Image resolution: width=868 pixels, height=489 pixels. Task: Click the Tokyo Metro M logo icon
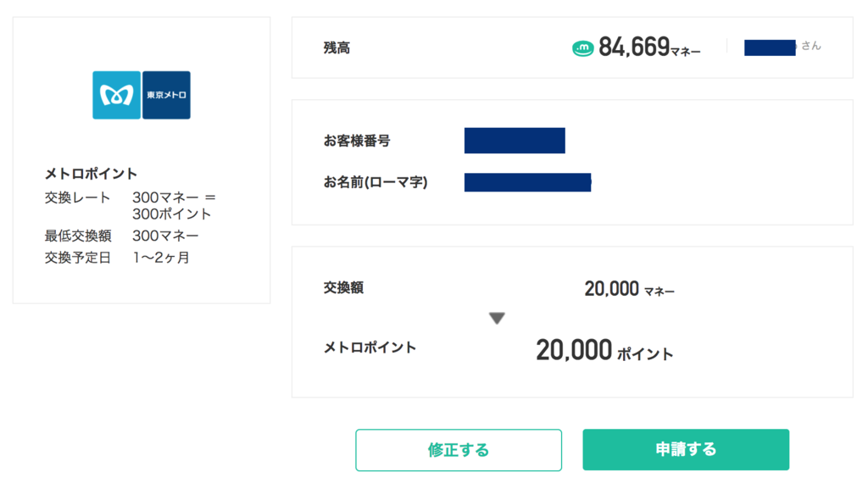pyautogui.click(x=116, y=95)
